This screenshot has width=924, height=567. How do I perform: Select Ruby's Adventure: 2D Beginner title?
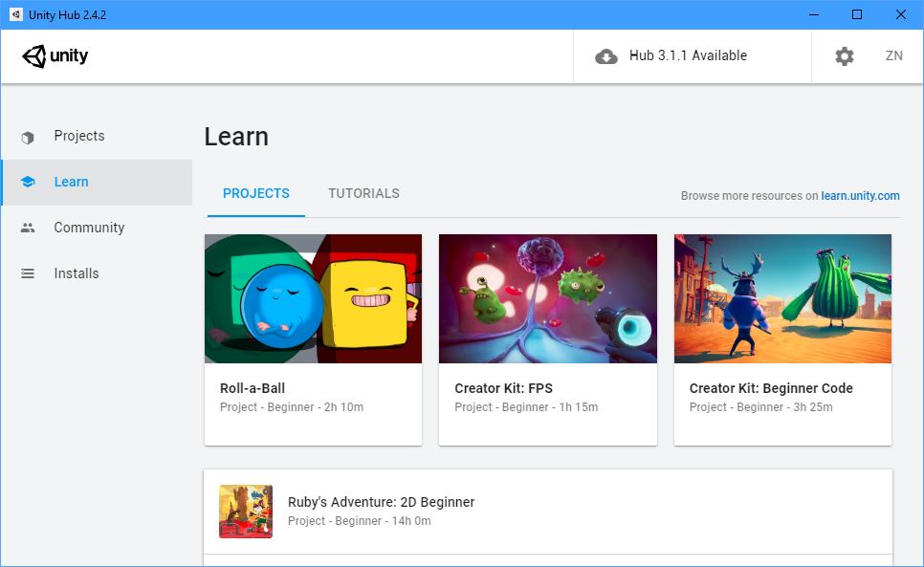(381, 502)
